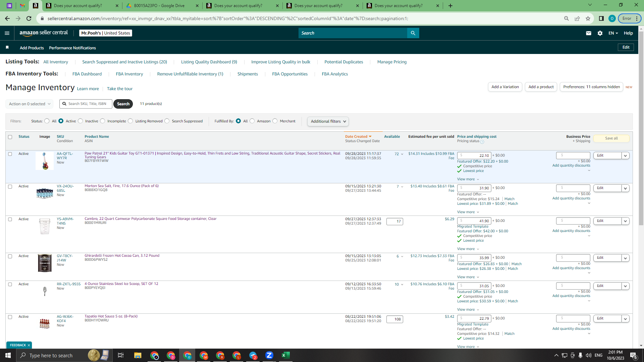The width and height of the screenshot is (644, 362).
Task: Expand View more for Paw Patrol Guitar
Action: pyautogui.click(x=468, y=179)
